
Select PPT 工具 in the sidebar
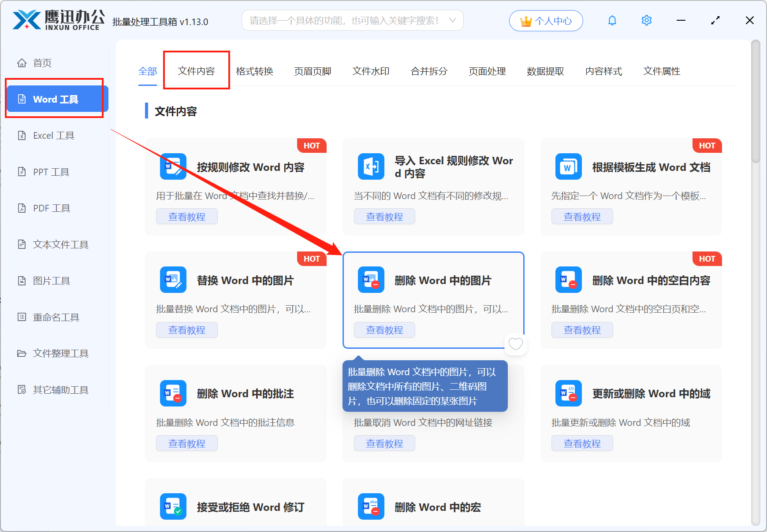pos(50,172)
